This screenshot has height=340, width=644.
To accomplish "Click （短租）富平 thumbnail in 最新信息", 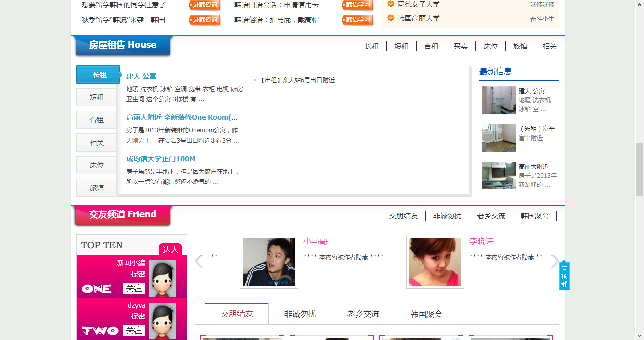I will (x=499, y=138).
